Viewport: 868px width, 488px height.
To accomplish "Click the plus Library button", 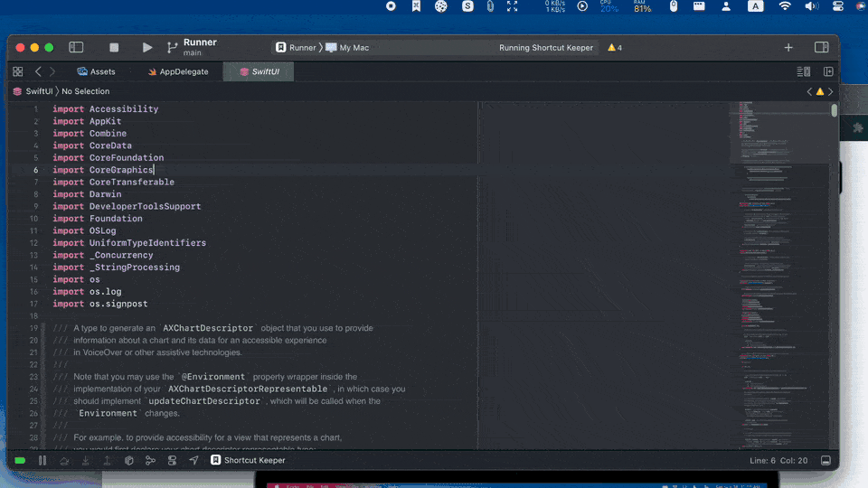I will pyautogui.click(x=788, y=47).
